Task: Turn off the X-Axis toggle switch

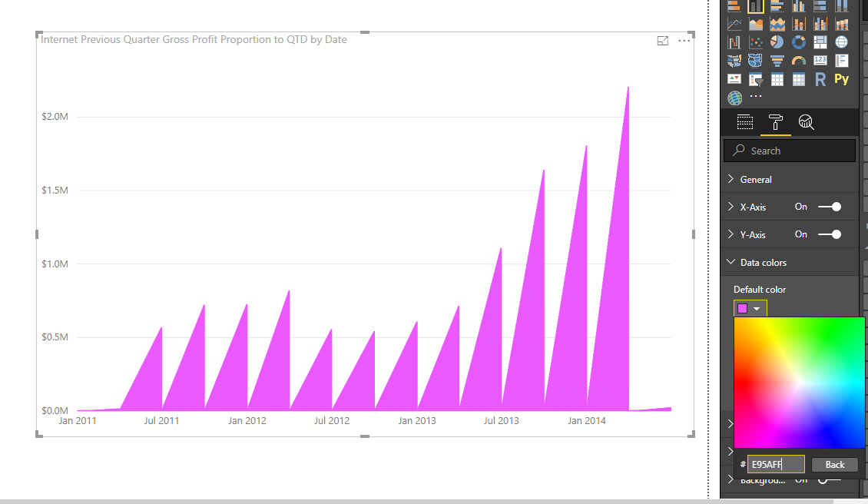Action: pos(830,207)
